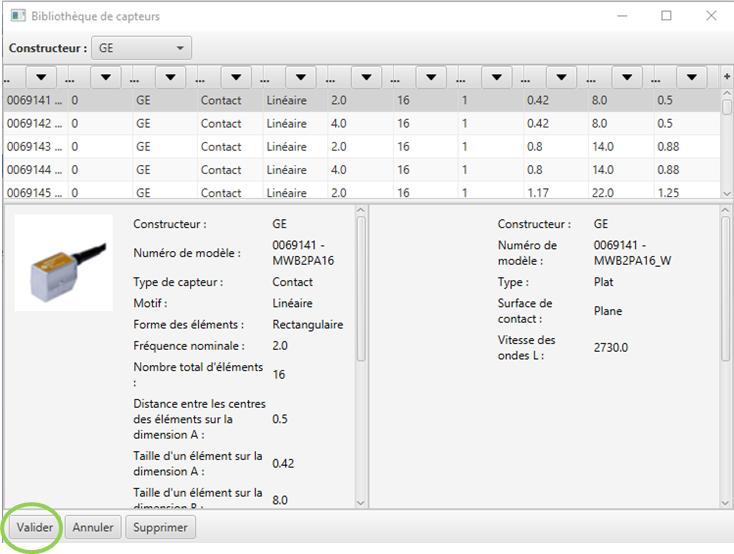Screen dimensions: 734x554
Task: Click the Supprimer button
Action: click(x=160, y=527)
